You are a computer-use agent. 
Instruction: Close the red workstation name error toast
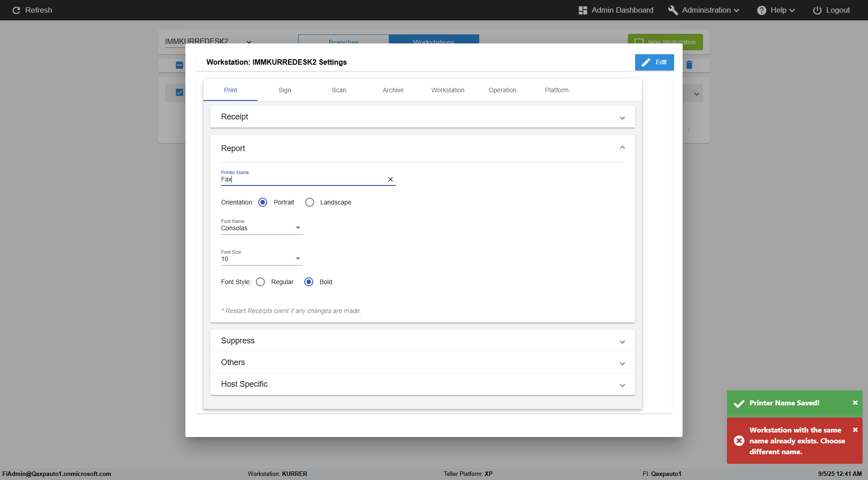(x=855, y=430)
